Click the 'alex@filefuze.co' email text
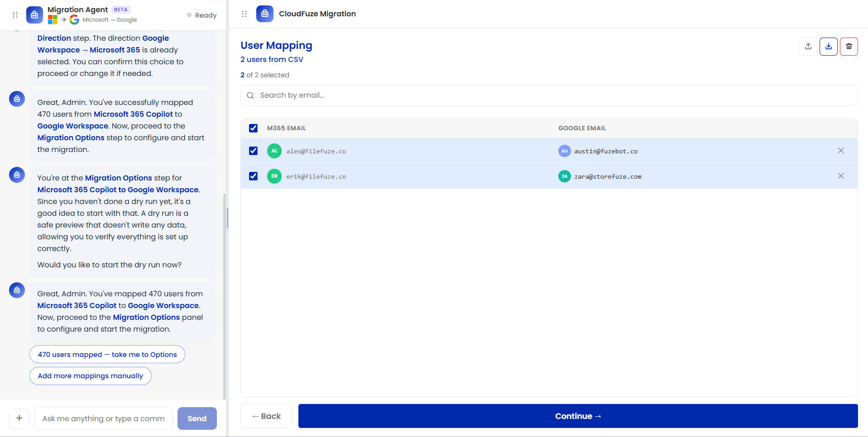The width and height of the screenshot is (868, 437). (316, 151)
